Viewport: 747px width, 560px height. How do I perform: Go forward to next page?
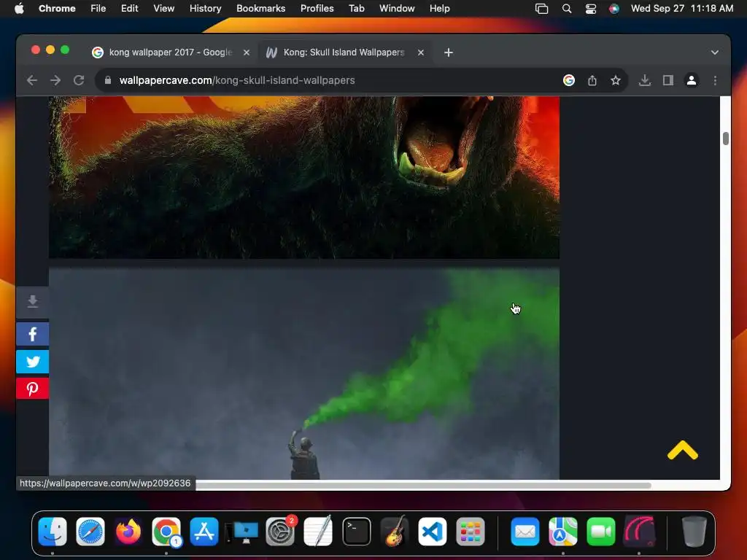[x=55, y=80]
